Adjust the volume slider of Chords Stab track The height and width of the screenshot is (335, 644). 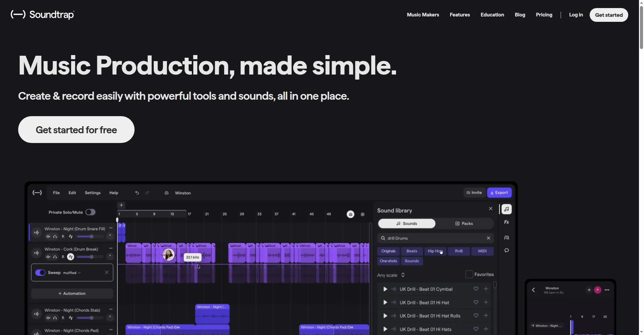click(90, 318)
